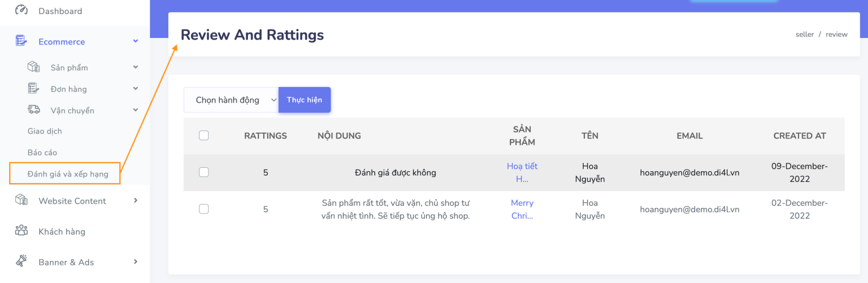Click the Đơn hàng order list icon
This screenshot has width=868, height=283.
pyautogui.click(x=34, y=88)
